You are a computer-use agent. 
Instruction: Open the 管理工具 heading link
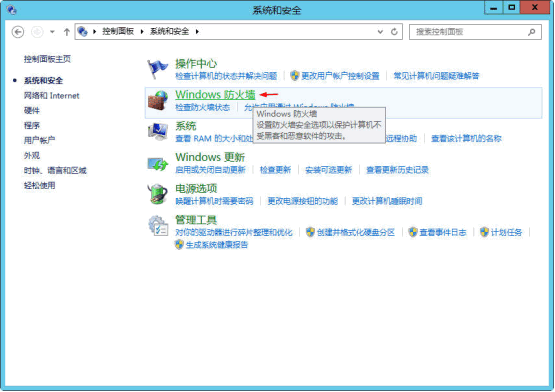(x=196, y=220)
